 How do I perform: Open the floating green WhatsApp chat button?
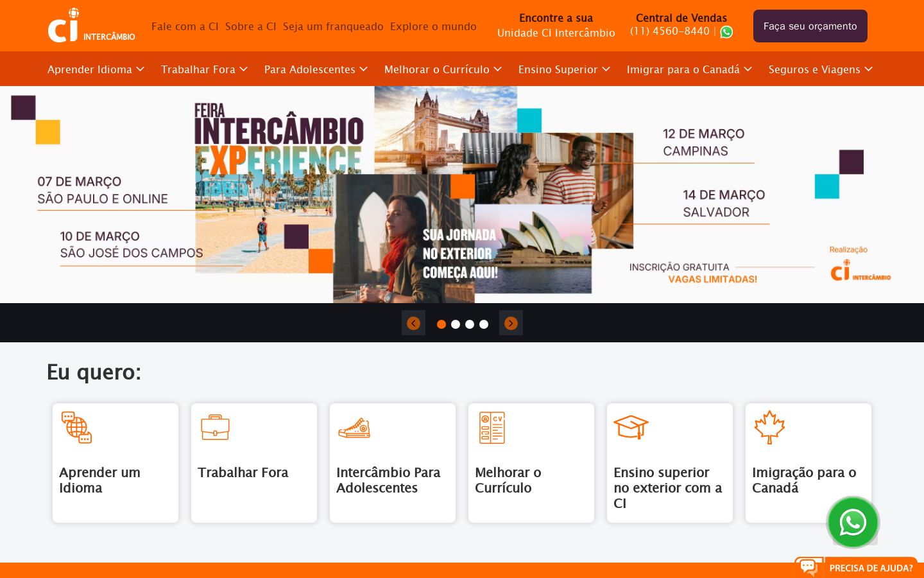853,522
